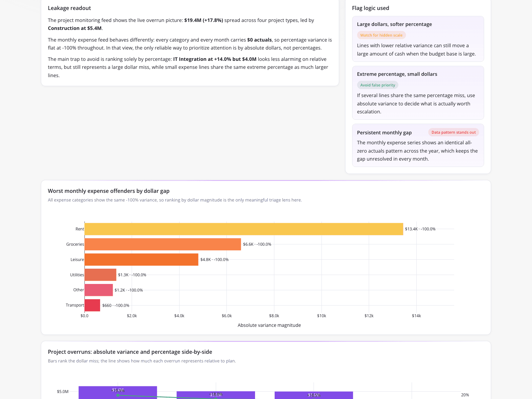Viewport: 532px width, 399px height.
Task: Click the 'Flag logic used' heading
Action: pyautogui.click(x=370, y=8)
